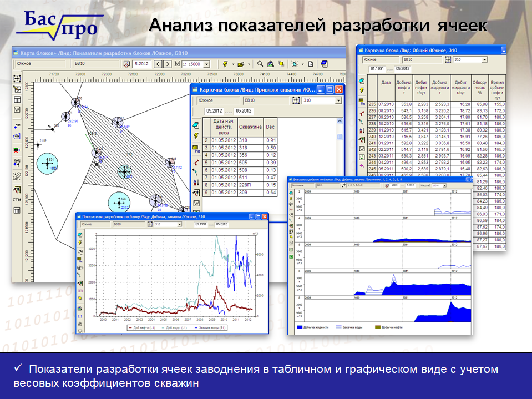
Task: Select the magnifier zoom tool in map toolbar
Action: 260,64
